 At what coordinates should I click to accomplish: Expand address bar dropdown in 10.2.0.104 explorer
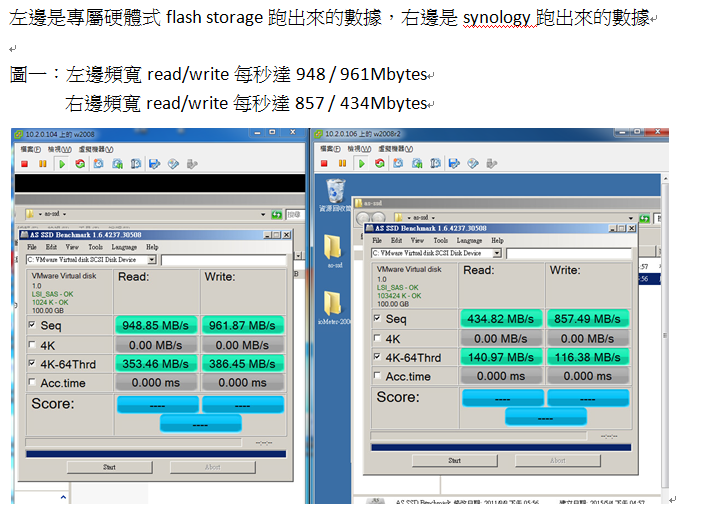263,215
